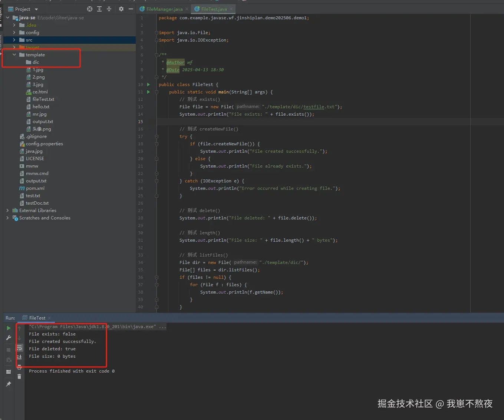This screenshot has width=504, height=420.
Task: Fold the try block at line 17
Action: pos(157,136)
